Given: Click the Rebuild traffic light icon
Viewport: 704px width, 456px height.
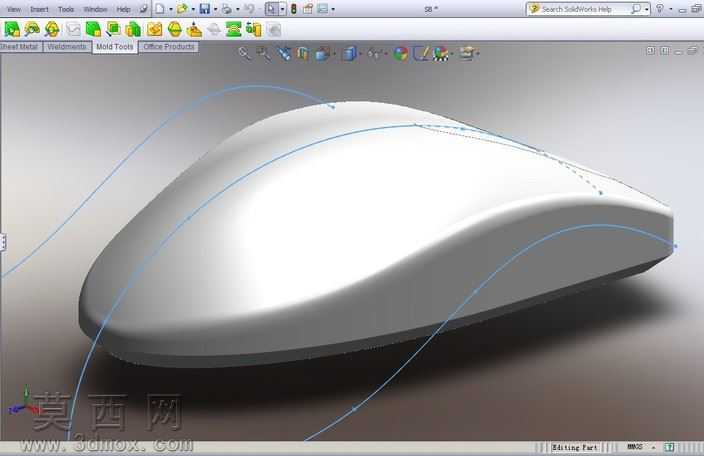Looking at the screenshot, I should tap(294, 9).
